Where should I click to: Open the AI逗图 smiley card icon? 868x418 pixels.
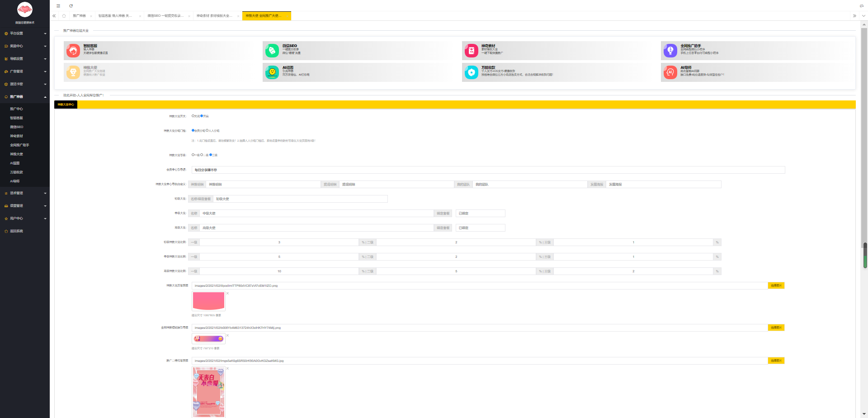click(x=272, y=72)
